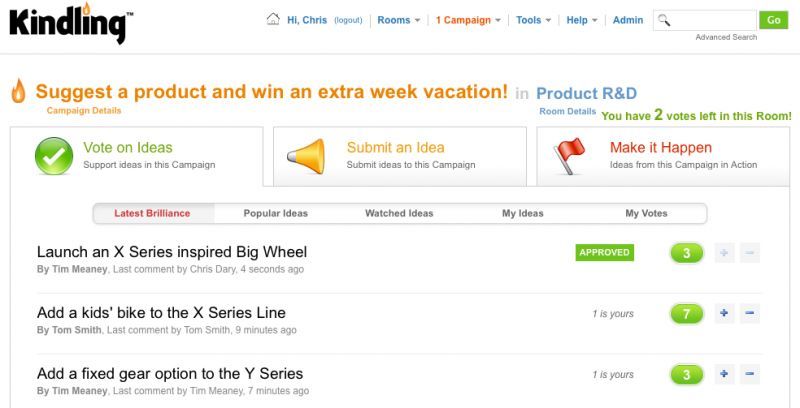Add a vote to kids' bike idea
Viewport: 800px width, 408px height.
[x=724, y=313]
